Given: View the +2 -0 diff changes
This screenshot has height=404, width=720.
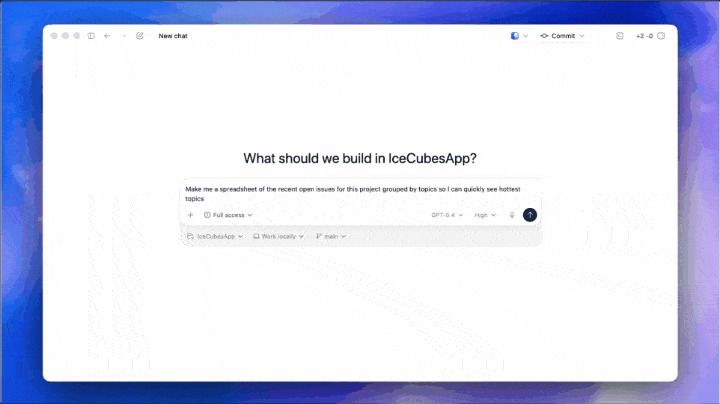Looking at the screenshot, I should click(x=644, y=36).
